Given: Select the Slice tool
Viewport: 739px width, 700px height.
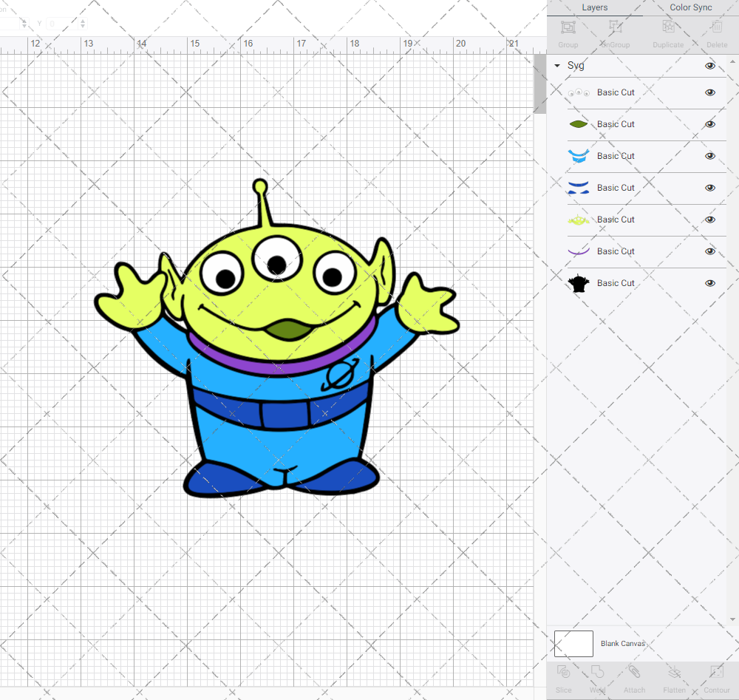Looking at the screenshot, I should (x=563, y=677).
